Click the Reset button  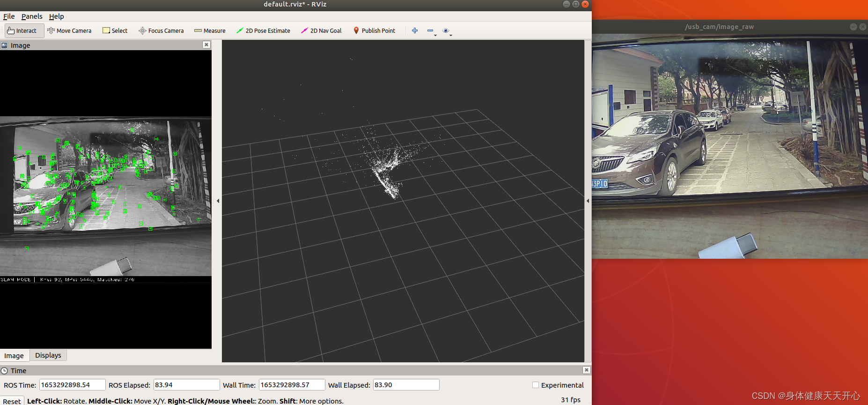12,401
